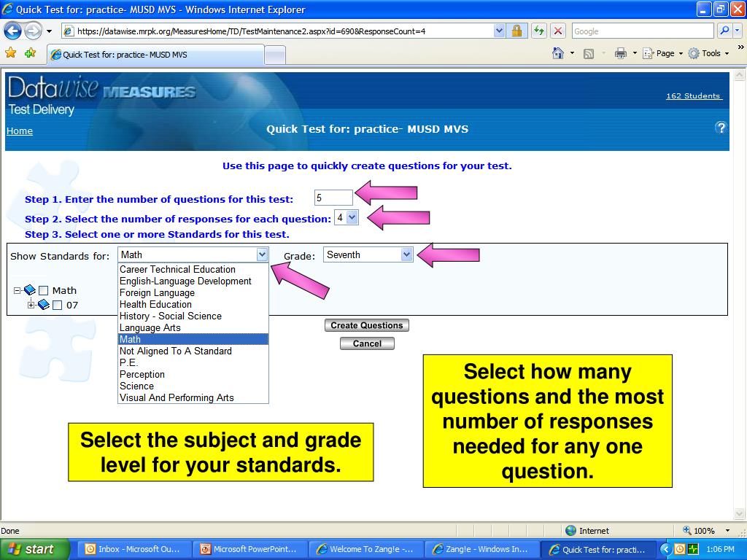Click the Create Questions button
This screenshot has width=747, height=560.
tap(367, 325)
